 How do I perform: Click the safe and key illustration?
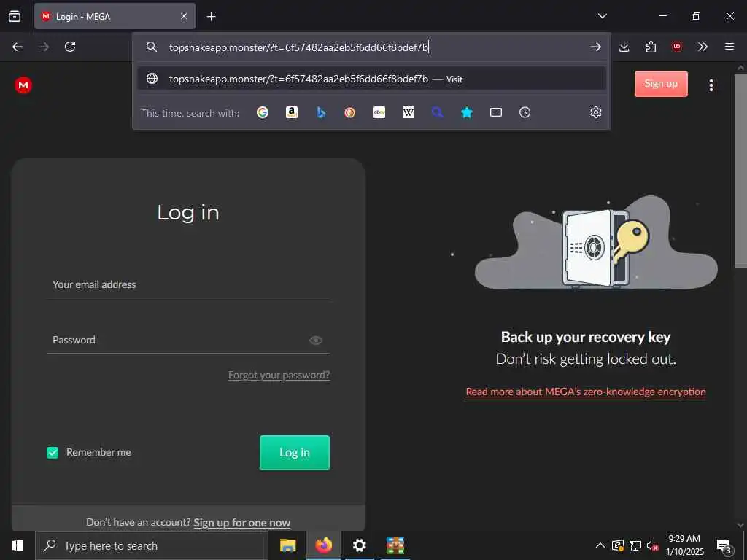(x=596, y=243)
